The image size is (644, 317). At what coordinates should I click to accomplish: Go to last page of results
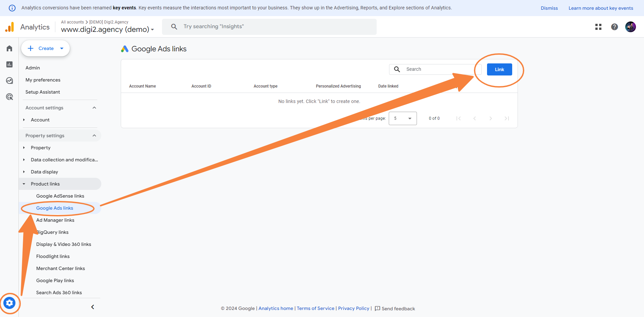pyautogui.click(x=507, y=118)
